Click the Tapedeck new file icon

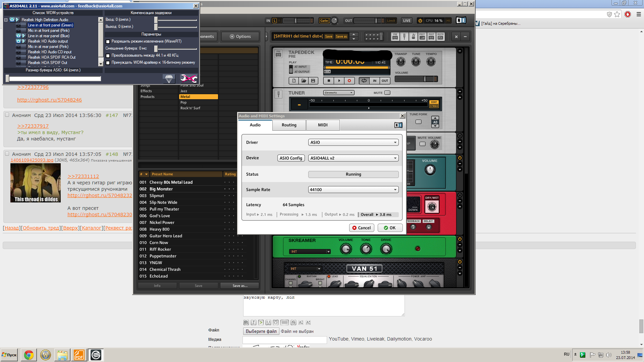coord(294,81)
